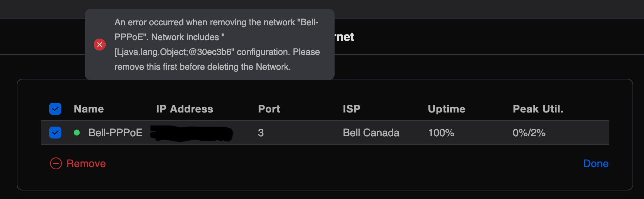Click the Uptime column header

pos(446,109)
